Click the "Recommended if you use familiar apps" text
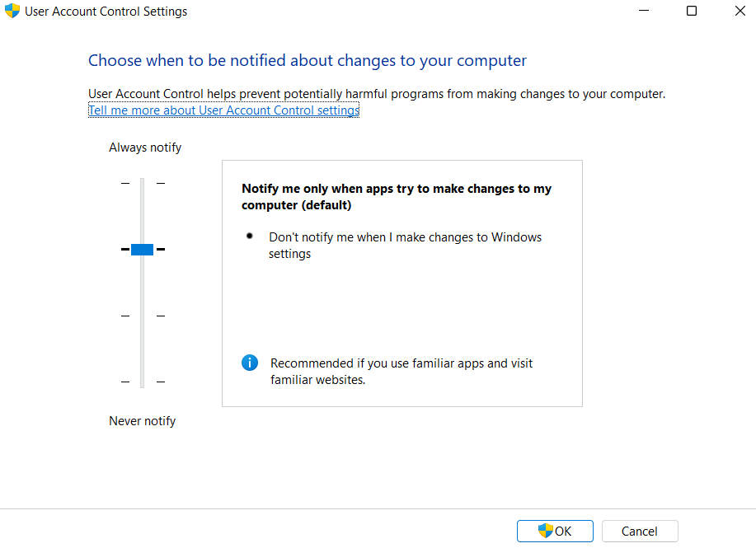Screen dimensions: 756x548 pos(401,371)
